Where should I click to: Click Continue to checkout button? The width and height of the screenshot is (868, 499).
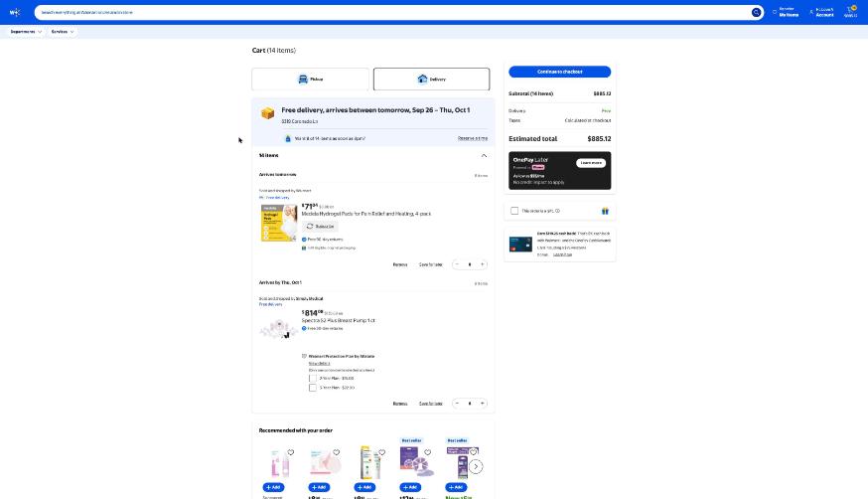pos(560,72)
